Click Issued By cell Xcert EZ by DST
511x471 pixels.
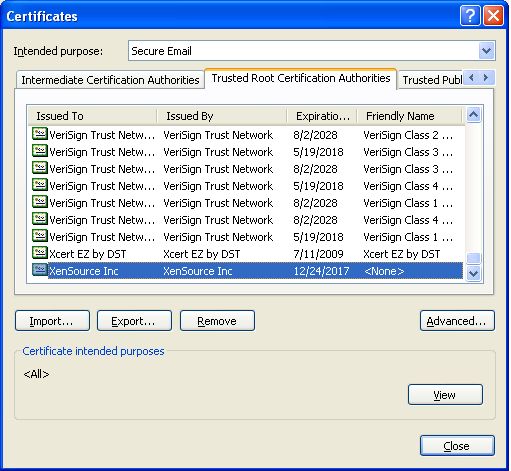(x=202, y=254)
